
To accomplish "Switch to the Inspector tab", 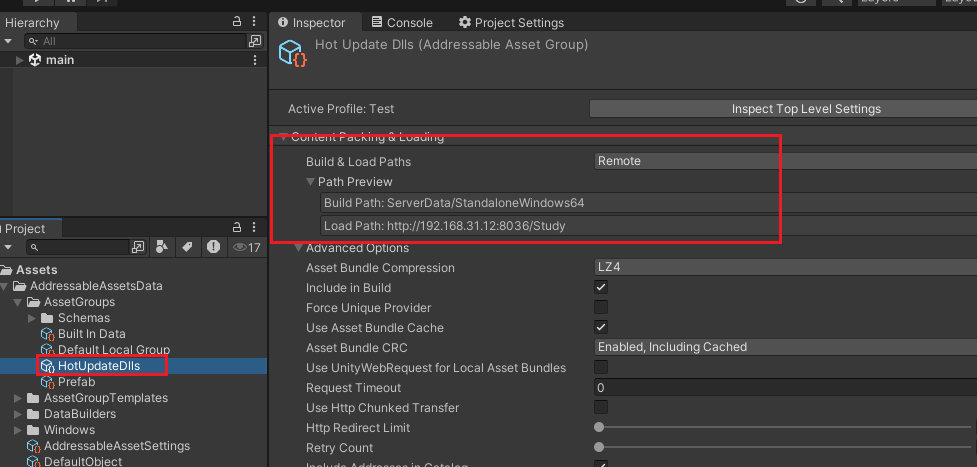I will click(x=311, y=22).
